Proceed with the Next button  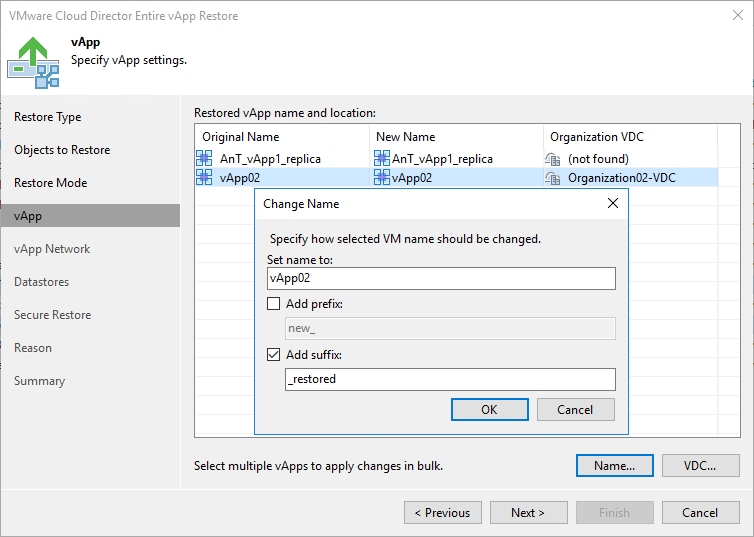(x=528, y=512)
